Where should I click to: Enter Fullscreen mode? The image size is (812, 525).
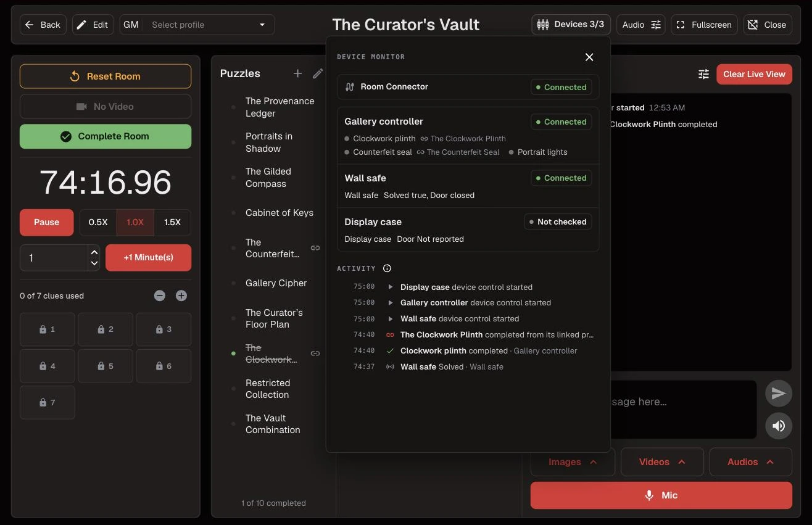tap(704, 25)
